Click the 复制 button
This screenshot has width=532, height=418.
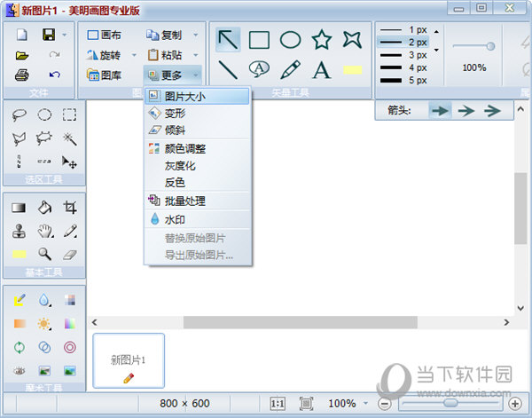164,35
